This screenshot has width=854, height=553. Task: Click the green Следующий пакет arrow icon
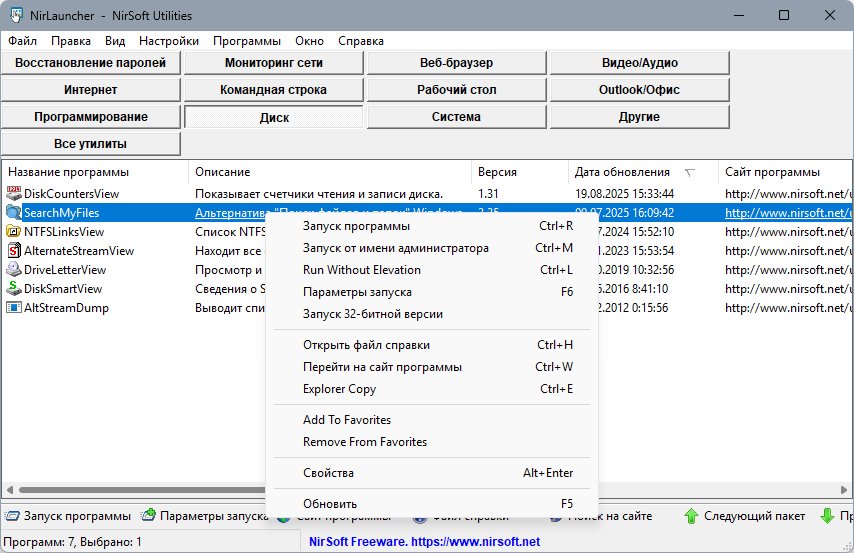[691, 517]
